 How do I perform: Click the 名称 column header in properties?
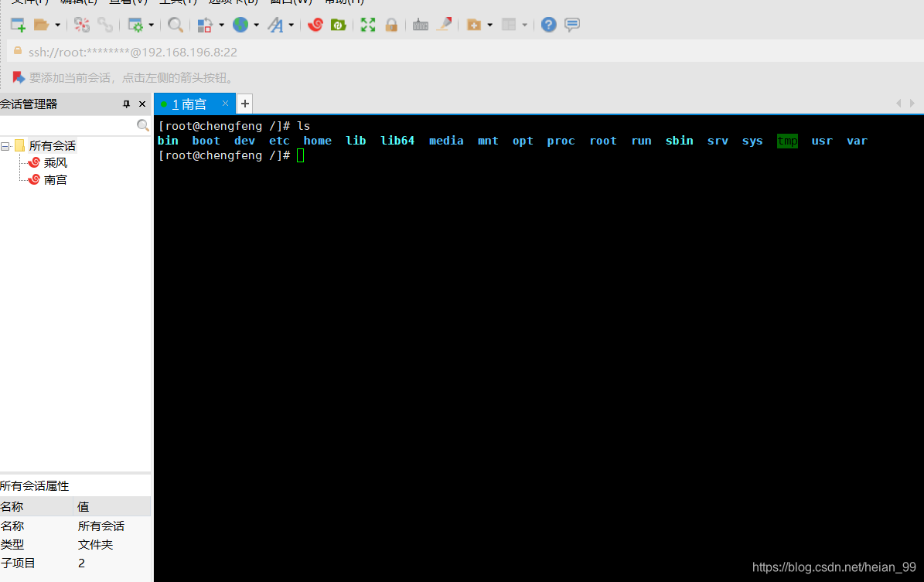tap(36, 506)
